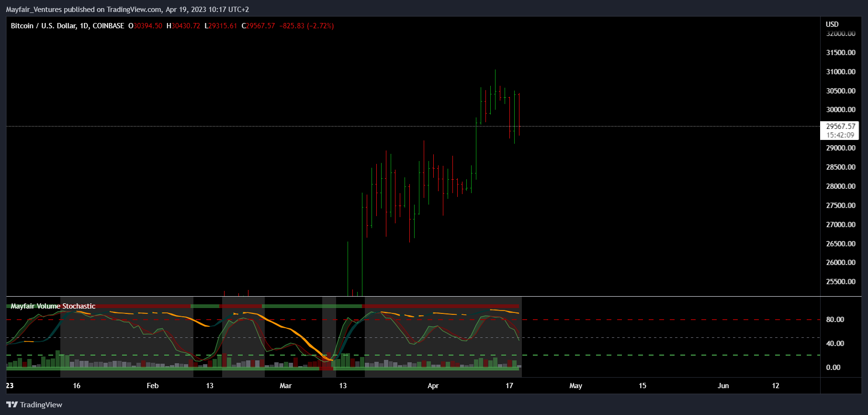Click the TradingView wordmark text
The height and width of the screenshot is (415, 868).
point(41,405)
